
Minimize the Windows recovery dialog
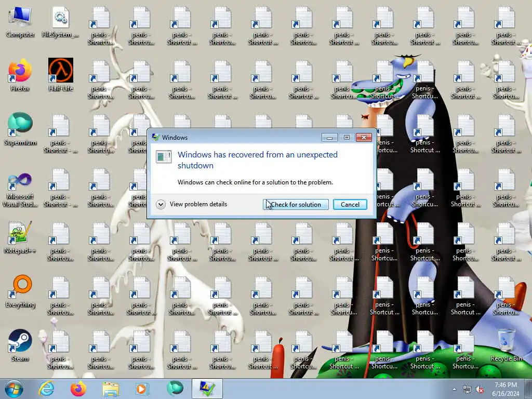[329, 137]
